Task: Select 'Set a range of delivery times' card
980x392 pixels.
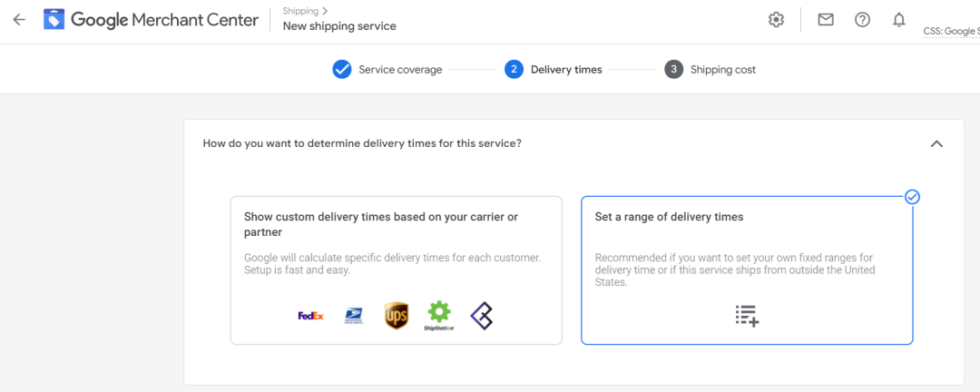Action: [747, 270]
